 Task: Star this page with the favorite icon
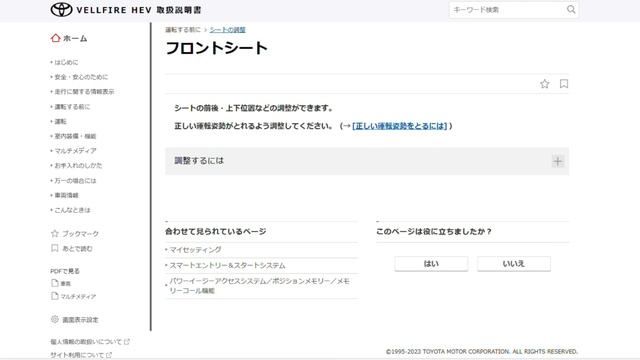(544, 84)
